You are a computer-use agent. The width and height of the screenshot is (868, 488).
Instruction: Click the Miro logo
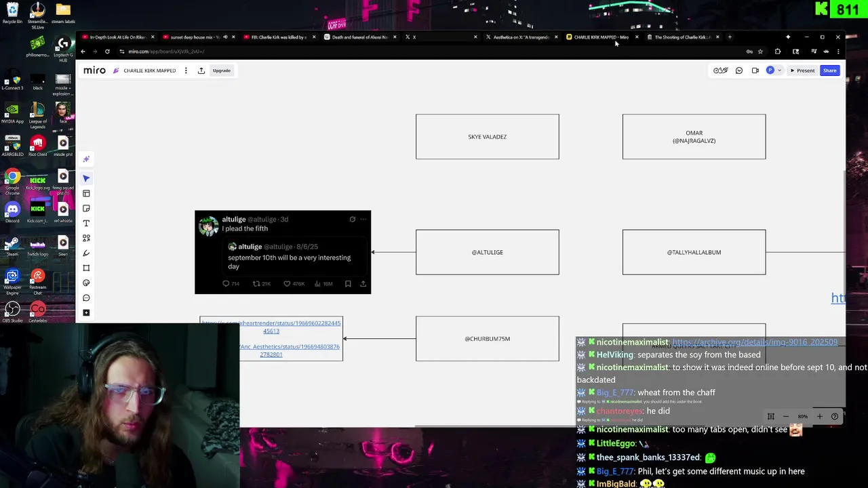pyautogui.click(x=94, y=70)
